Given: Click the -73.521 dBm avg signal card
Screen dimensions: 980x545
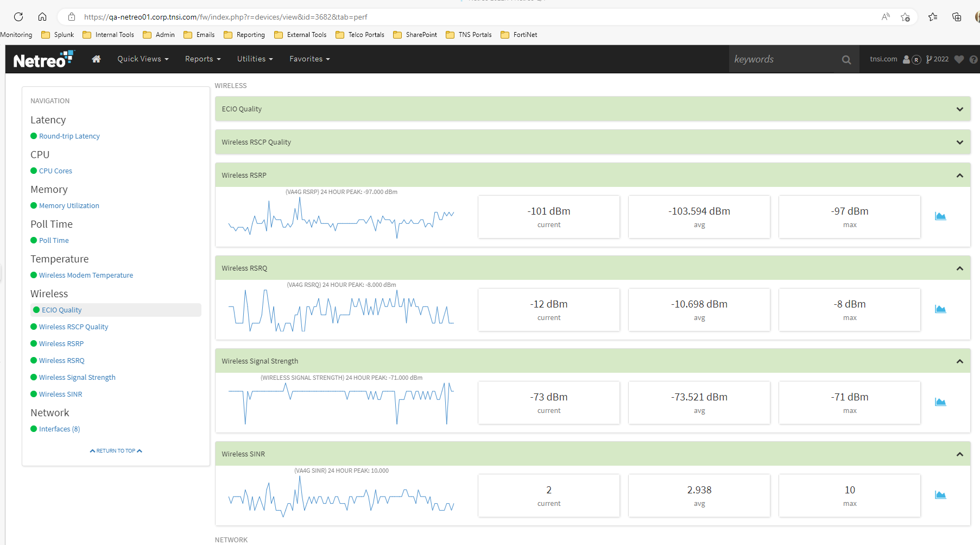Looking at the screenshot, I should (x=699, y=403).
